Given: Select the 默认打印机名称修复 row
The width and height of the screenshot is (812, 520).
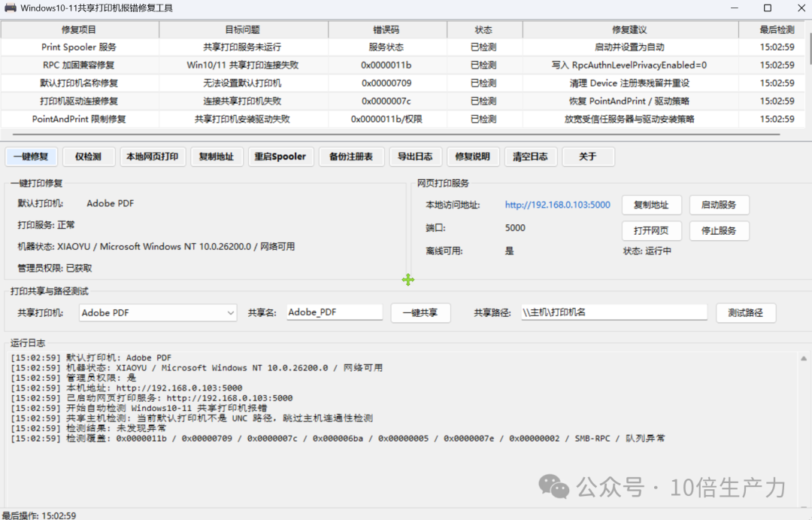Looking at the screenshot, I should tap(403, 83).
